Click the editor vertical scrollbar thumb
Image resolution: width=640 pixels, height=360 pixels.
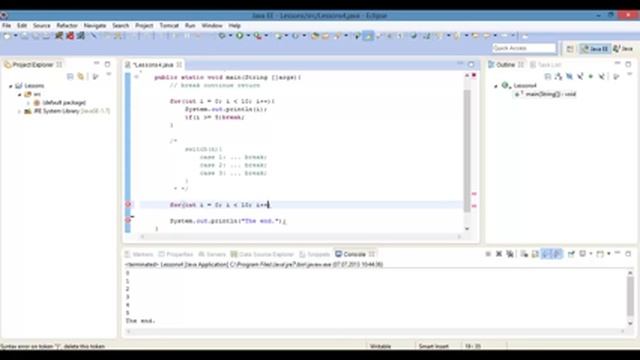pos(467,150)
